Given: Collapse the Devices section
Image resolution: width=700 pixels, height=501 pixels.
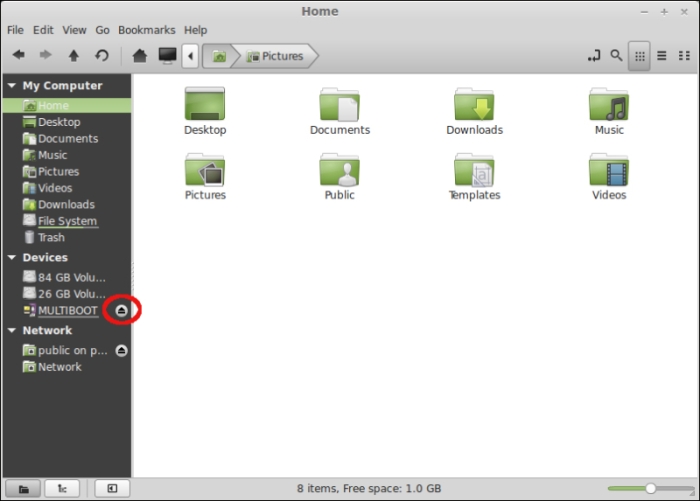Looking at the screenshot, I should pyautogui.click(x=12, y=257).
